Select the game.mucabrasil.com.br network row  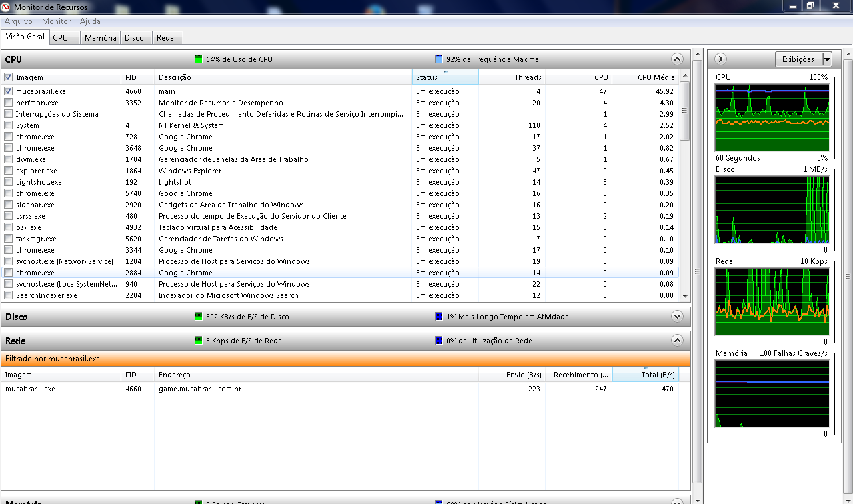(x=200, y=389)
